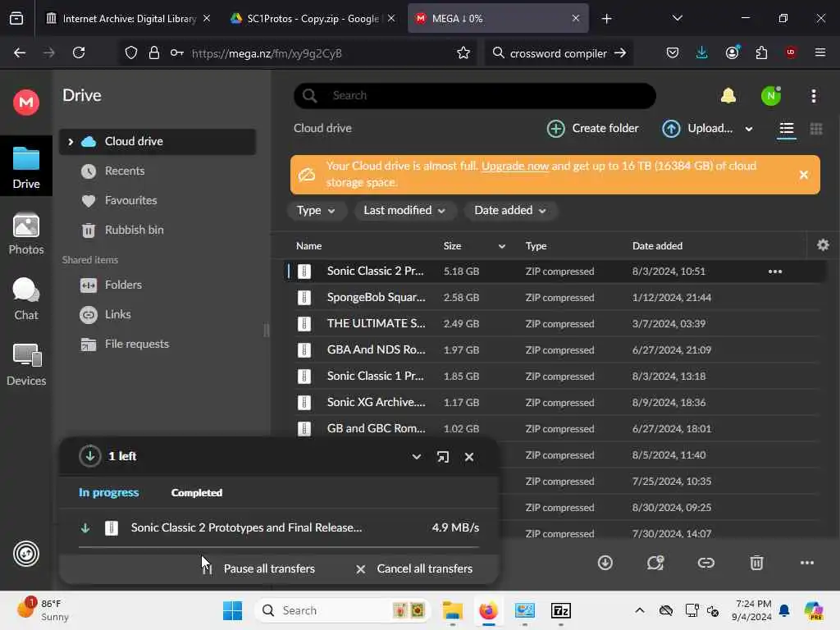The height and width of the screenshot is (630, 840).
Task: Open Recents in the sidebar
Action: [x=125, y=171]
